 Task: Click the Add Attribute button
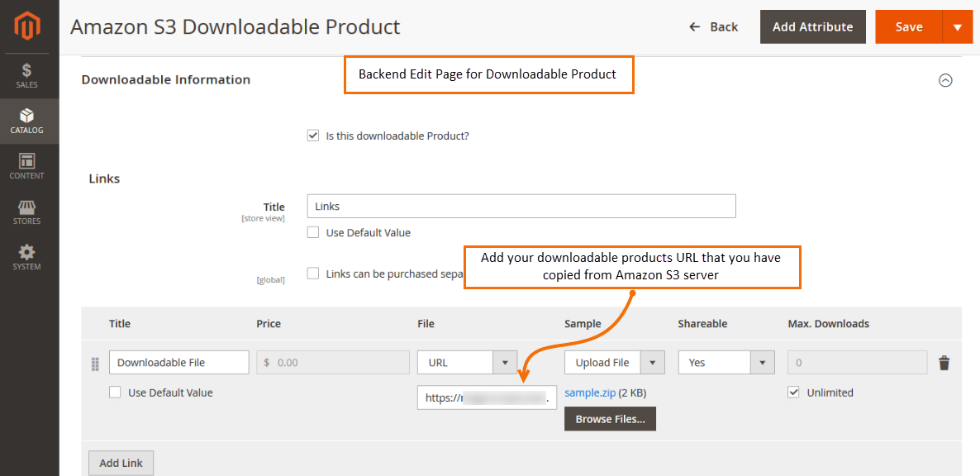(x=812, y=27)
